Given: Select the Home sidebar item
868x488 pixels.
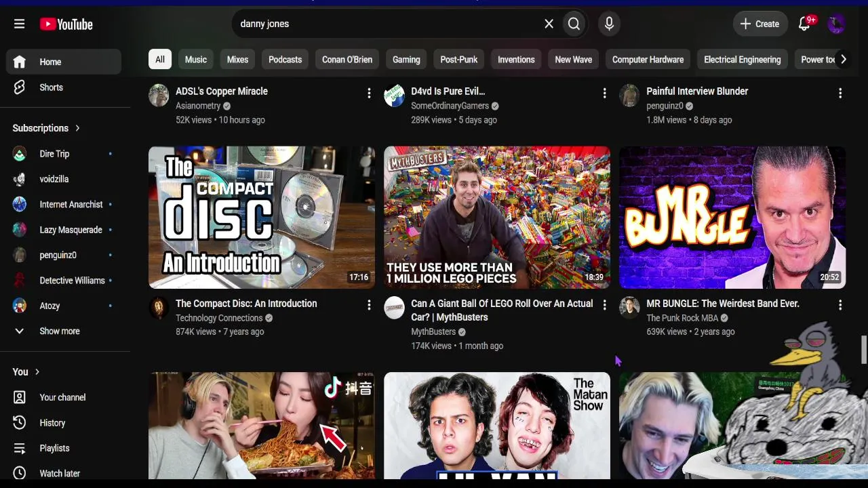Looking at the screenshot, I should [64, 62].
